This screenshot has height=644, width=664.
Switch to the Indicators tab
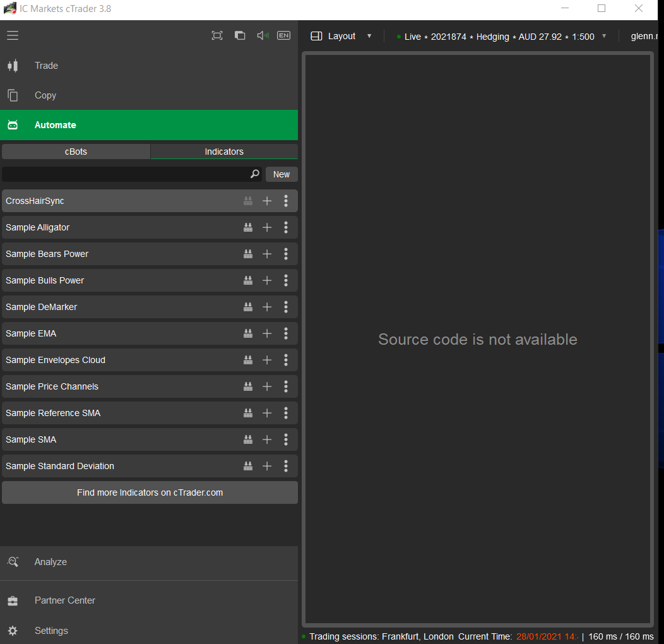[x=224, y=152]
